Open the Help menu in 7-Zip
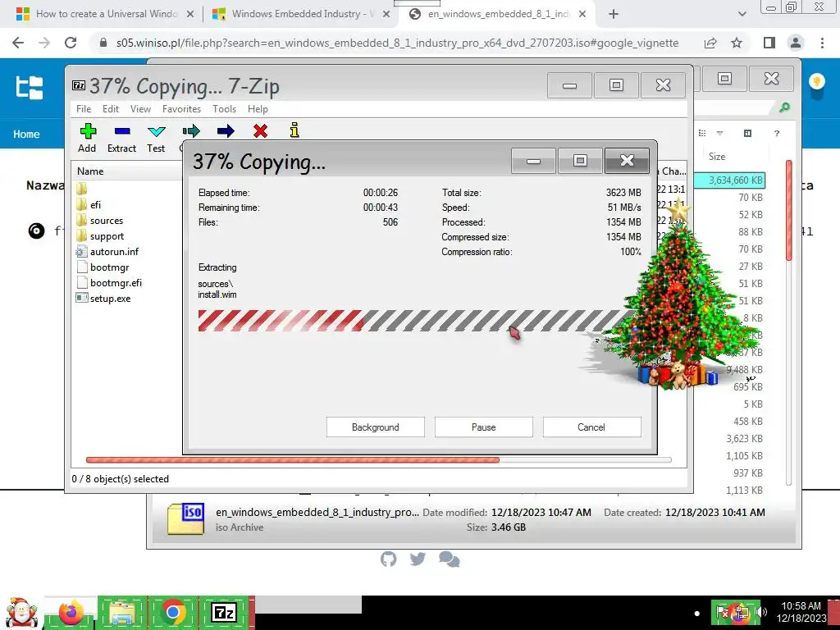This screenshot has height=630, width=840. (x=258, y=109)
